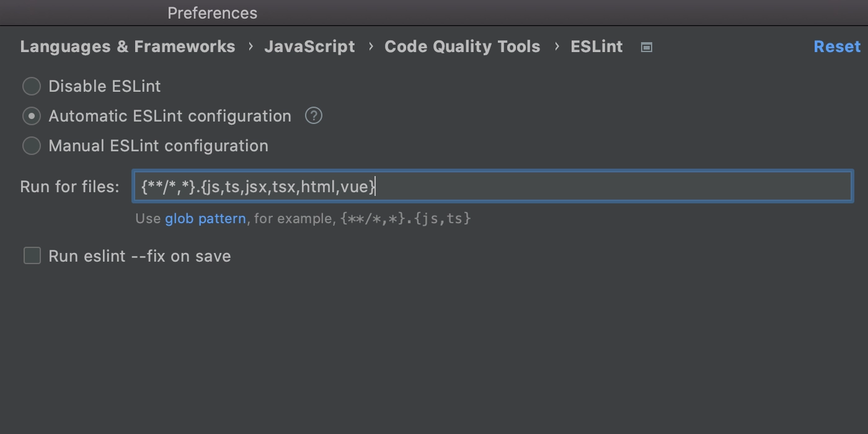Click the project-level settings icon beside ESLint

647,47
